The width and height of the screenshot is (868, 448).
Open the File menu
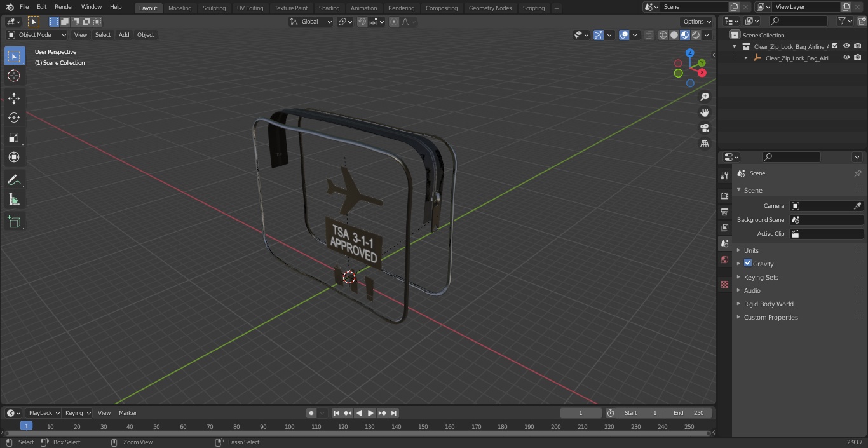[24, 7]
